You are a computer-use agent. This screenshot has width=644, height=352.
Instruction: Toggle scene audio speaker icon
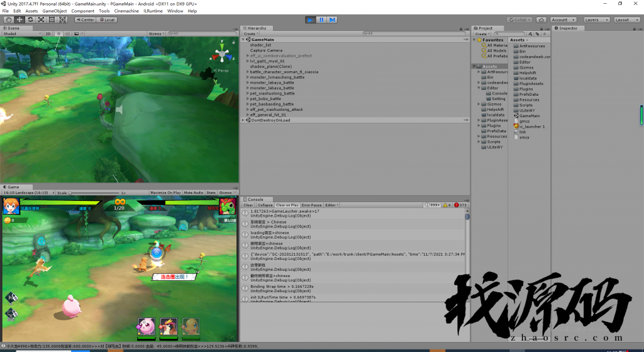tap(67, 34)
